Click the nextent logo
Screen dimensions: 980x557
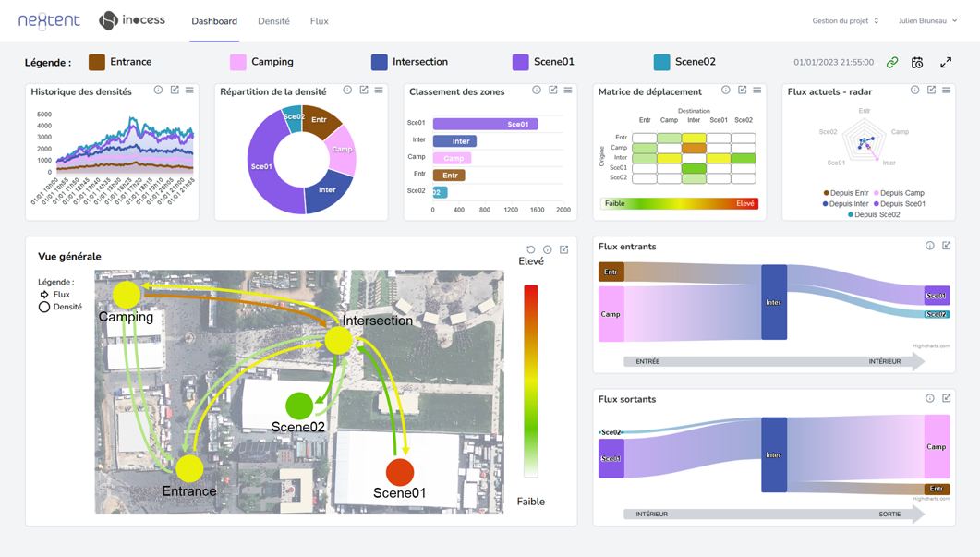(x=49, y=20)
